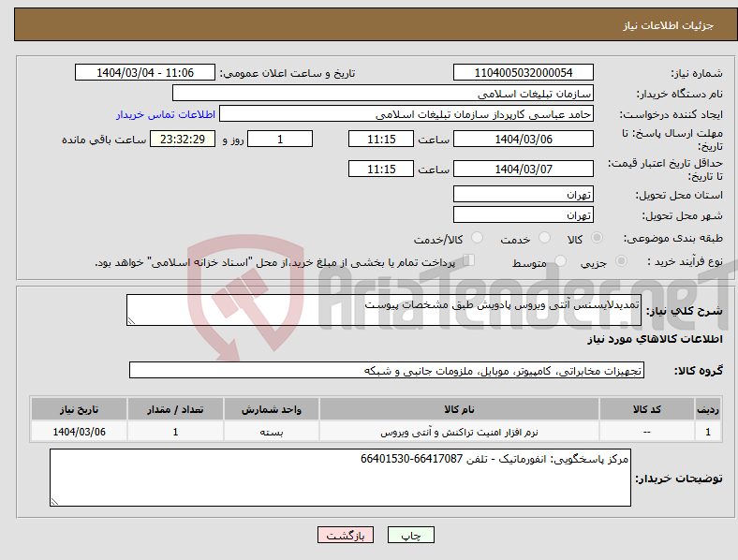Click the شرح کلی نیاز description textarea
This screenshot has width=738, height=560.
[x=384, y=310]
